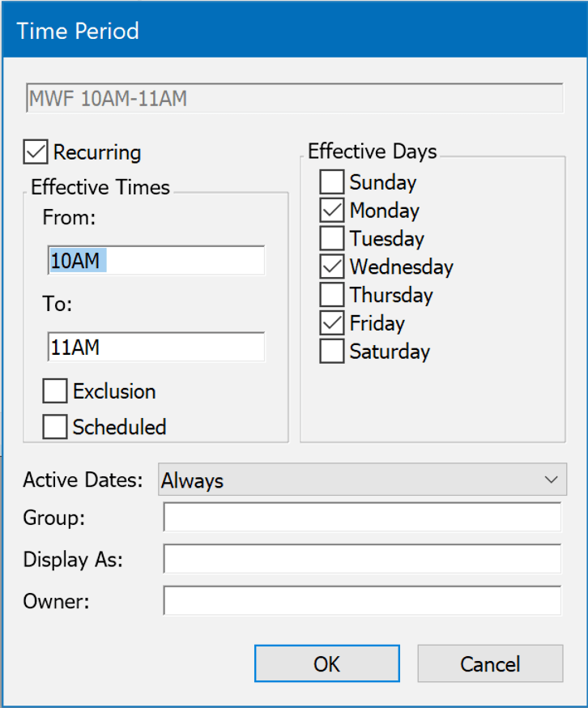Click the time period name field
The image size is (588, 708).
pyautogui.click(x=294, y=99)
